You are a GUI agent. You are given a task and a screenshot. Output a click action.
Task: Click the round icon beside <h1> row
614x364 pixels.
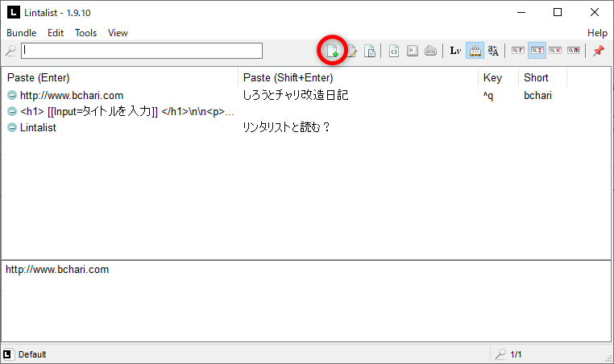click(12, 112)
